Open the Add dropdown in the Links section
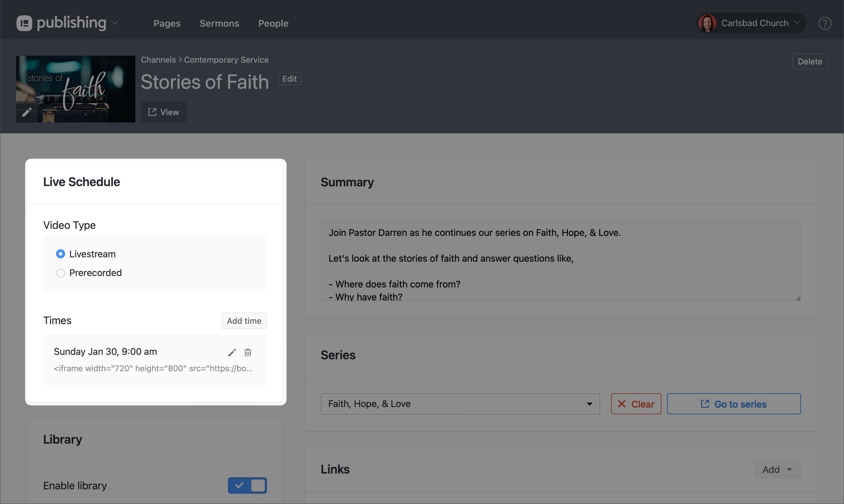 (x=777, y=469)
